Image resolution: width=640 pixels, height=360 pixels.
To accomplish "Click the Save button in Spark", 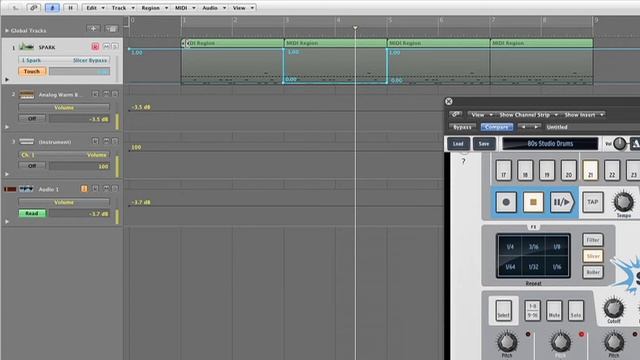I will point(484,144).
